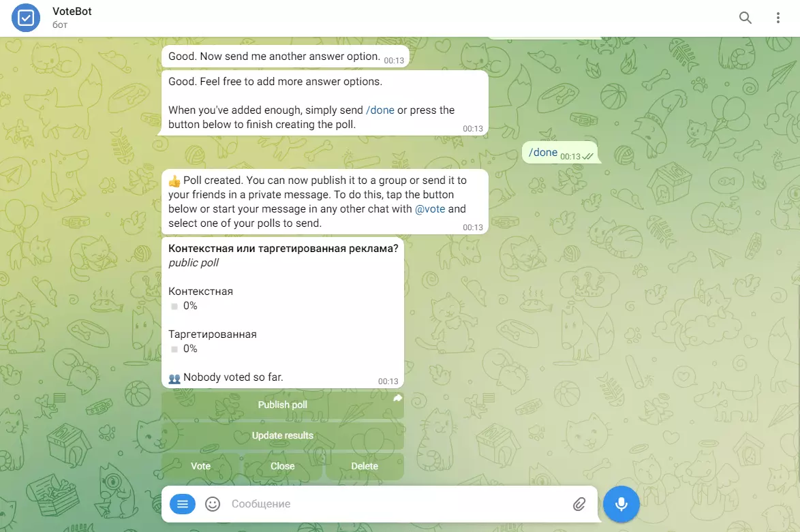Viewport: 800px width, 532px height.
Task: Click the @vote mention link
Action: (430, 209)
